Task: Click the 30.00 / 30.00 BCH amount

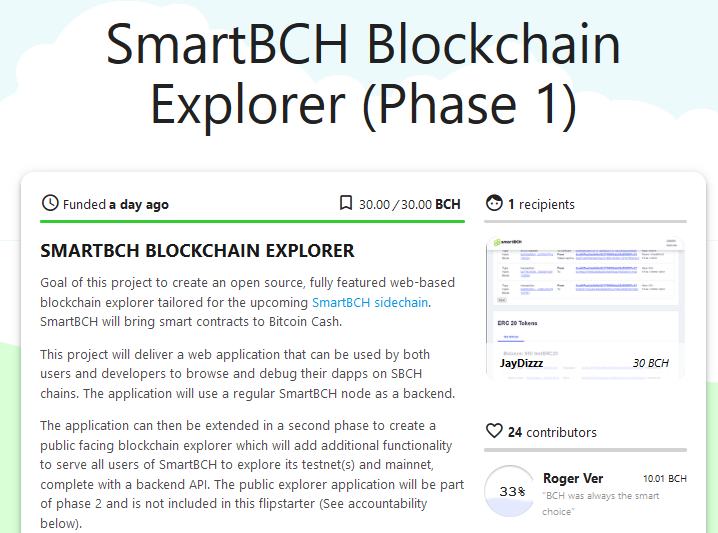Action: 409,204
